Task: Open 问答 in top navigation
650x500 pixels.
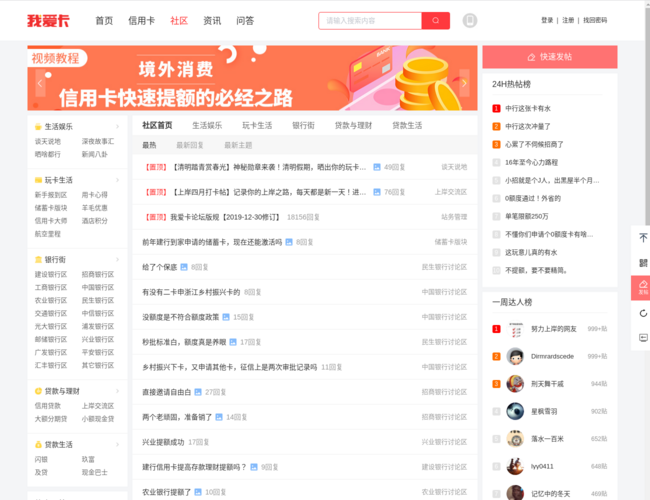Action: [245, 21]
